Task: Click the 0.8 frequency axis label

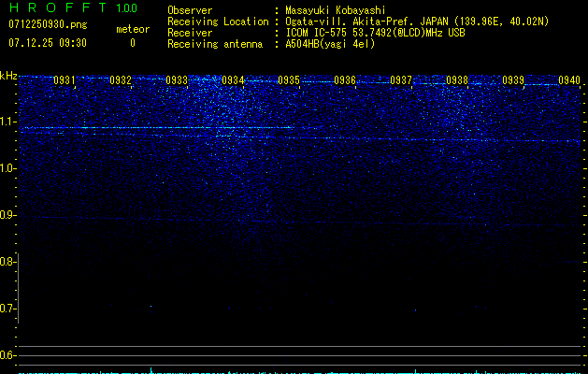Action: click(7, 262)
